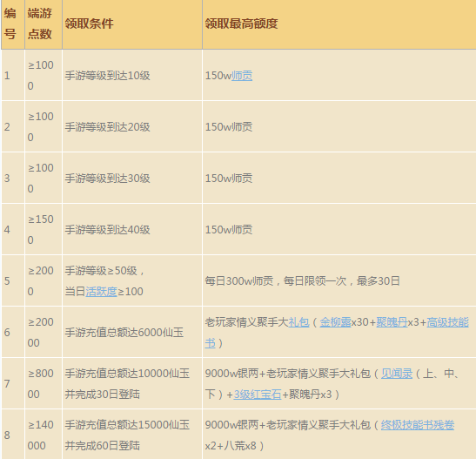Select the 手游充值总额达6000仙玉 cell
This screenshot has width=476, height=459.
[132, 332]
